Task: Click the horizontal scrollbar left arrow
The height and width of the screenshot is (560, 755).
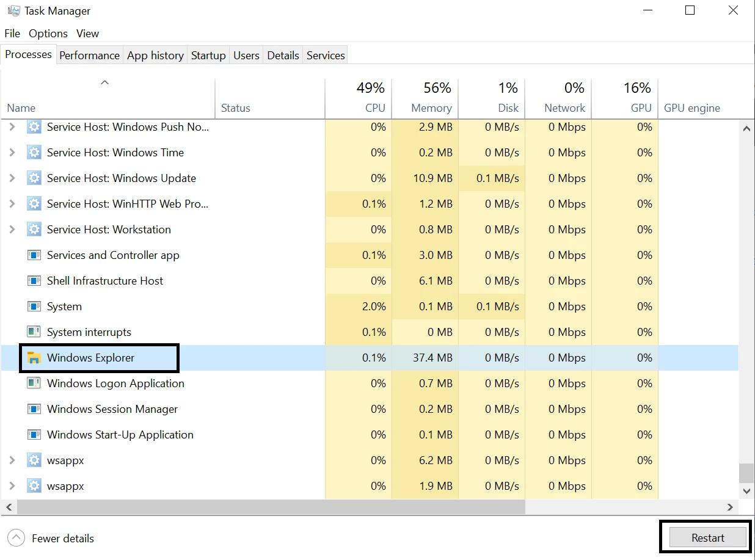Action: [x=9, y=507]
